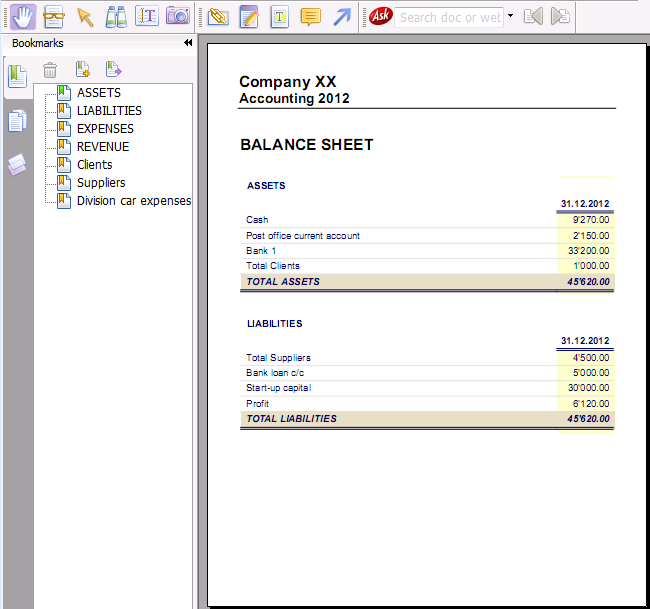Click Post office current account row
650x609 pixels.
click(303, 235)
